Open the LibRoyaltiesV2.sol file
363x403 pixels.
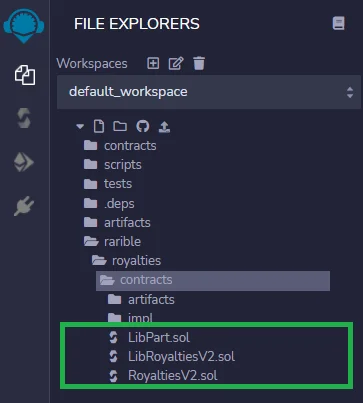181,357
